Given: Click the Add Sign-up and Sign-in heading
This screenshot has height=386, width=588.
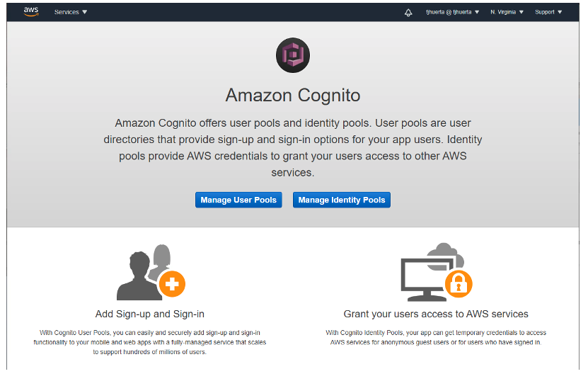Looking at the screenshot, I should tap(149, 314).
